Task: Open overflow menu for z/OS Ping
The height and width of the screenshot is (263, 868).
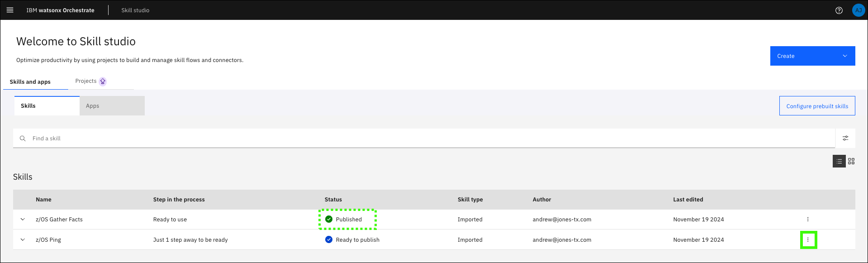Action: point(808,240)
